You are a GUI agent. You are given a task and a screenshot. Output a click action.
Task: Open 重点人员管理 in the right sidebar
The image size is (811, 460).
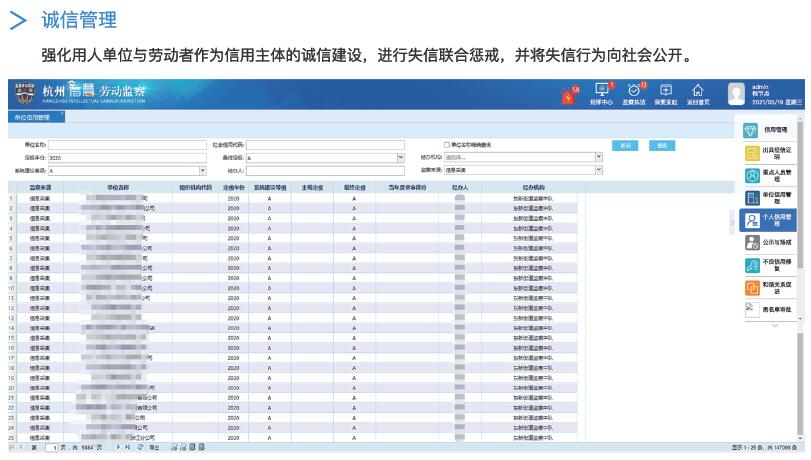click(x=752, y=175)
